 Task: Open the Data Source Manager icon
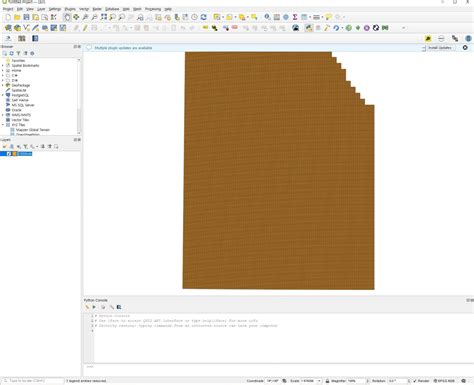coord(8,28)
